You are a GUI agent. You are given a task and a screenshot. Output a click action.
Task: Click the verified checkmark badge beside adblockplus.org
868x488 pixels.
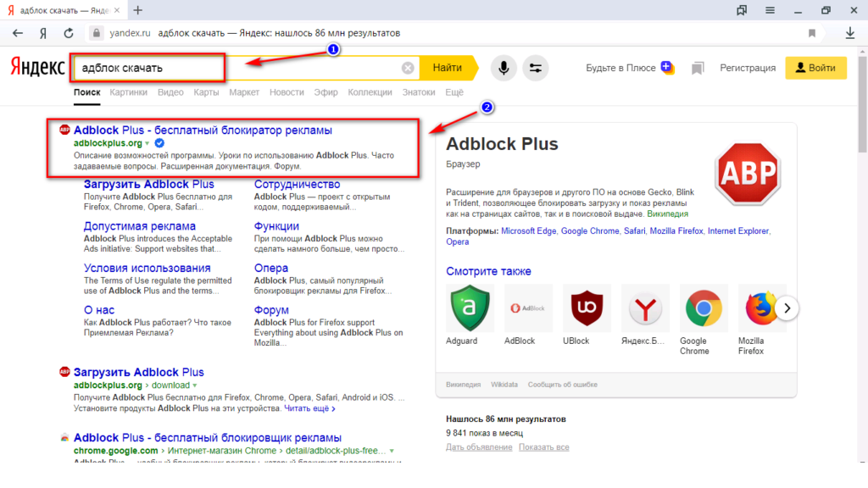[x=159, y=143]
